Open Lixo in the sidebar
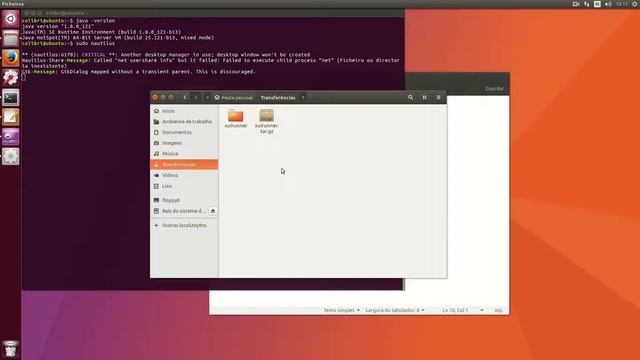The image size is (640, 360). click(184, 186)
